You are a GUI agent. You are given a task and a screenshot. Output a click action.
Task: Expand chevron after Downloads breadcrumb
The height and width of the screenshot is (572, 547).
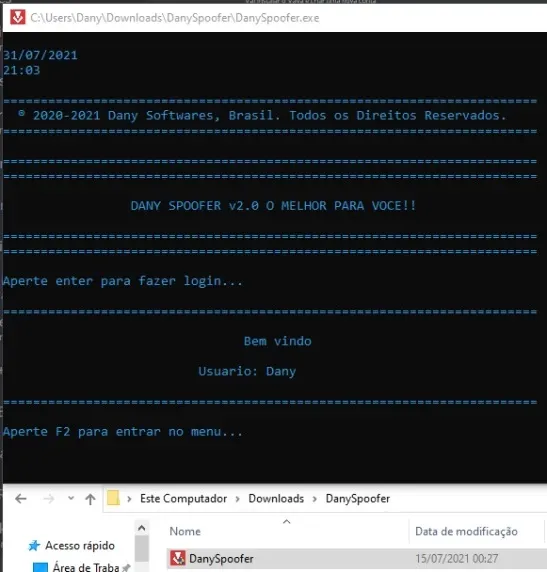315,499
